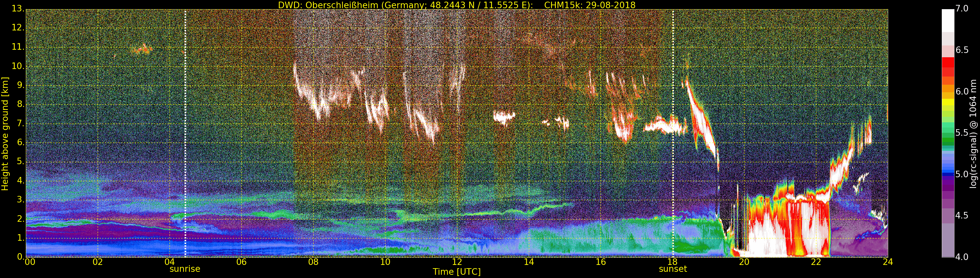
Task: Click the '24' time tick label
Action: [x=888, y=262]
